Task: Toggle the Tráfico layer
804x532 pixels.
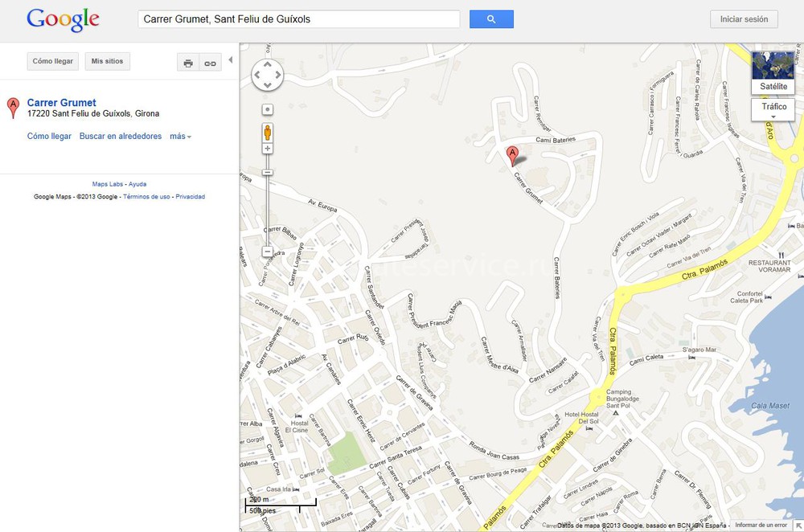Action: click(773, 109)
